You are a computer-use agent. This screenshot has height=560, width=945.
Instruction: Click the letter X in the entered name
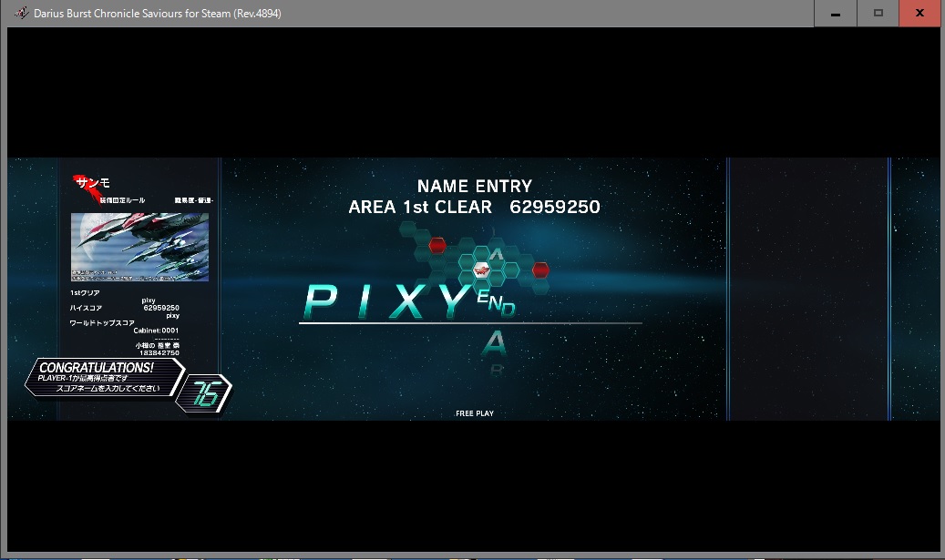coord(406,302)
